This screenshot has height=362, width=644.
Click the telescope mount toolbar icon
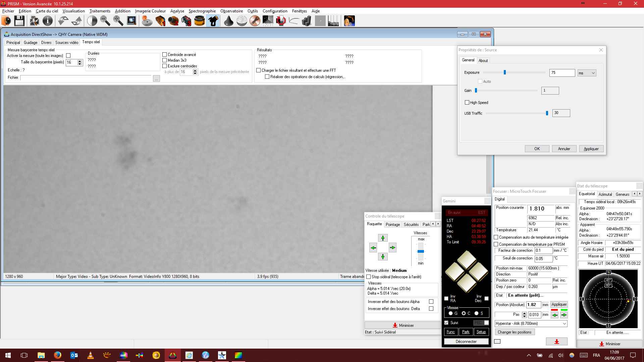coord(213,21)
